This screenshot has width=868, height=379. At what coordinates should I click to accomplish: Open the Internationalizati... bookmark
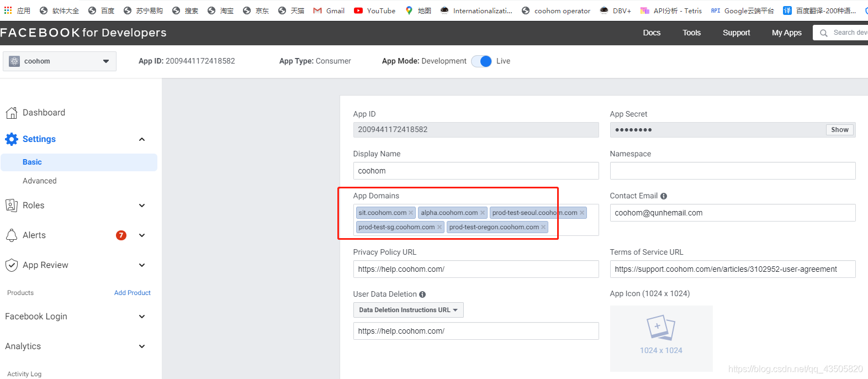pyautogui.click(x=476, y=10)
